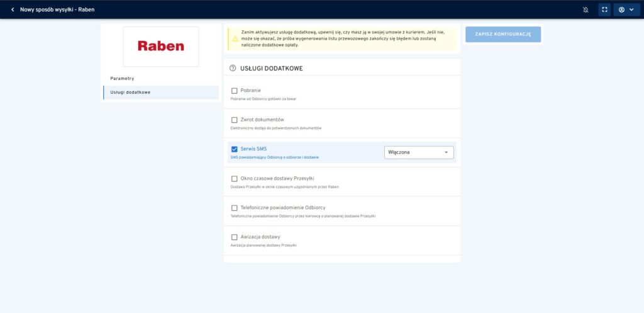This screenshot has height=313, width=644.
Task: Open the Włączona dropdown for Serwis SMS
Action: tap(419, 152)
